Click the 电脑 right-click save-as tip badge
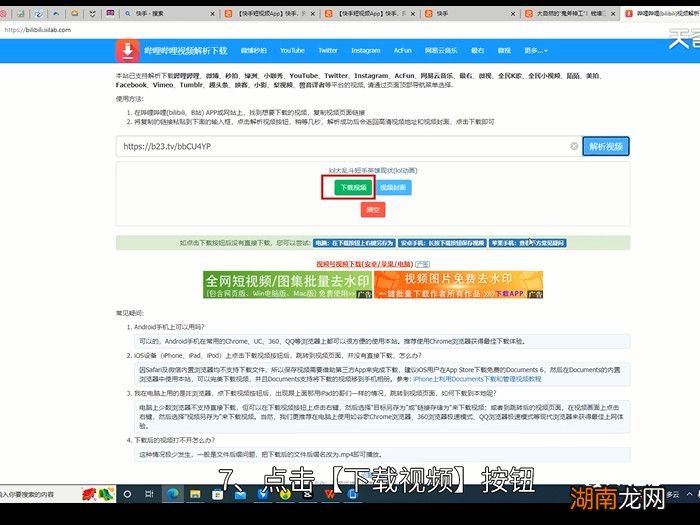 pyautogui.click(x=354, y=243)
